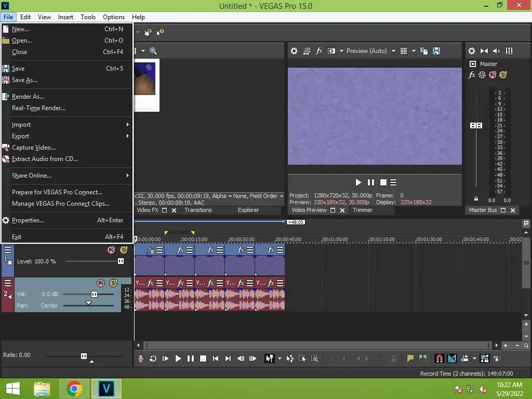Open Master Bus audio properties gear
The height and width of the screenshot is (399, 532).
[472, 51]
